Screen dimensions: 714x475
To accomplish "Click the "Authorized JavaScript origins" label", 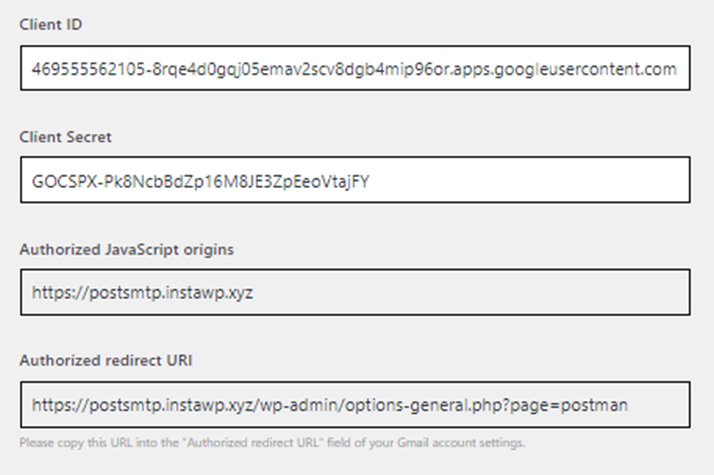I will point(127,250).
